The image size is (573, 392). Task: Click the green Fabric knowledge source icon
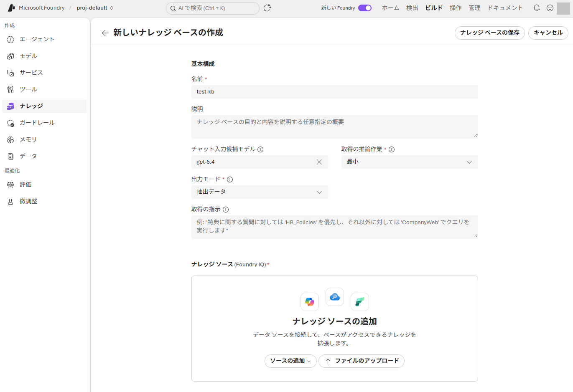click(x=360, y=302)
